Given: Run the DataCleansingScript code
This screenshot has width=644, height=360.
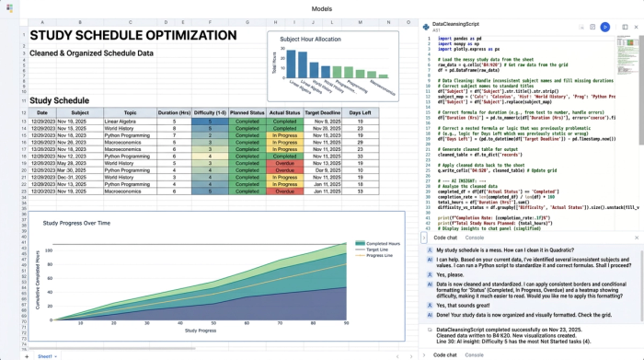Looking at the screenshot, I should click(604, 27).
